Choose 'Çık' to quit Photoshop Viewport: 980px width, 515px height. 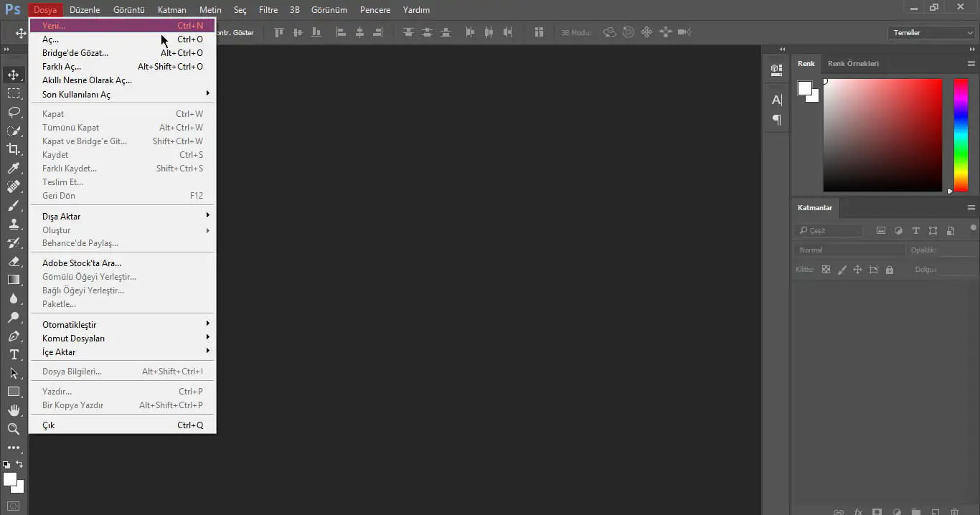(x=122, y=425)
